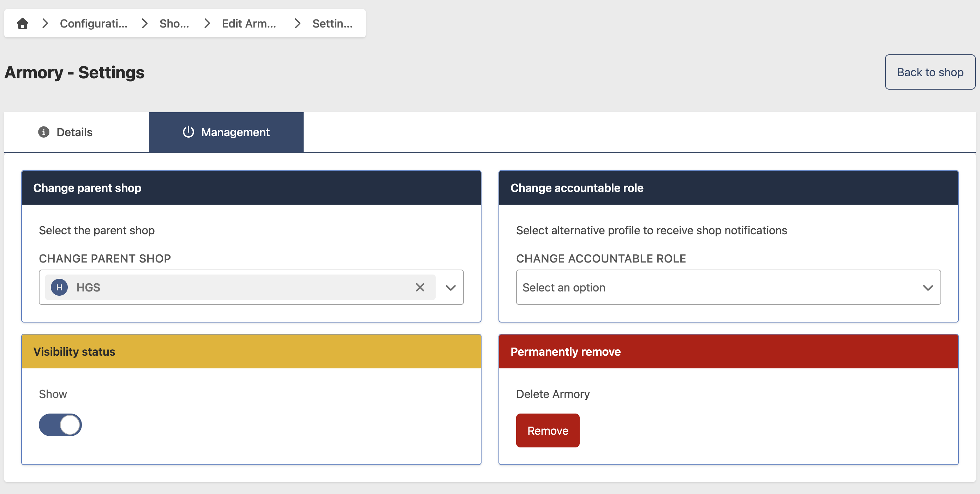980x494 pixels.
Task: Switch to the Management tab
Action: (226, 132)
